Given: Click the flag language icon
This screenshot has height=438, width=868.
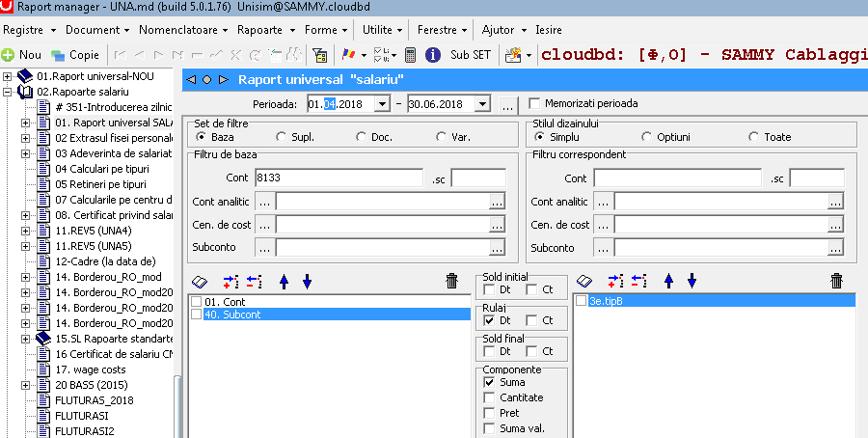Looking at the screenshot, I should [x=349, y=54].
